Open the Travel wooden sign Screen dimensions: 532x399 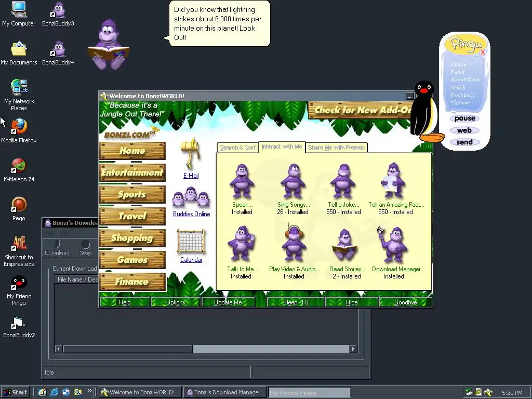[x=132, y=216]
